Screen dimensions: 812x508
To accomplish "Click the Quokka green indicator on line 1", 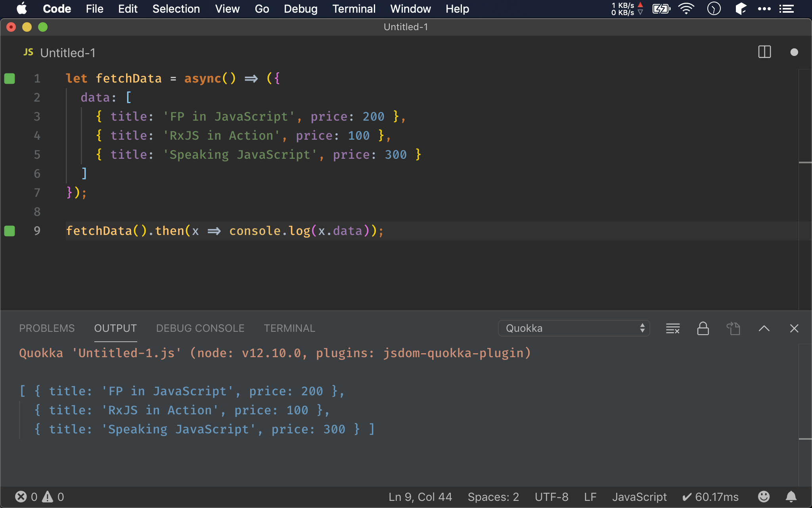I will pyautogui.click(x=10, y=79).
